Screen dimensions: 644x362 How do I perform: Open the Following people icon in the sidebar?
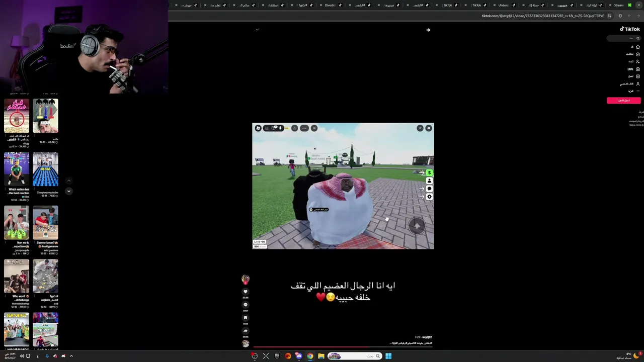click(x=637, y=61)
